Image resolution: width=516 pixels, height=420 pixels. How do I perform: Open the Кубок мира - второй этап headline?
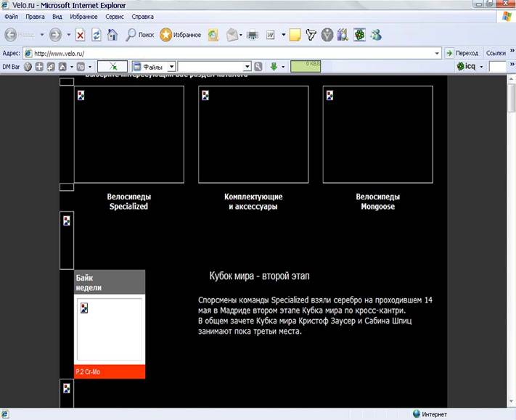tap(259, 276)
